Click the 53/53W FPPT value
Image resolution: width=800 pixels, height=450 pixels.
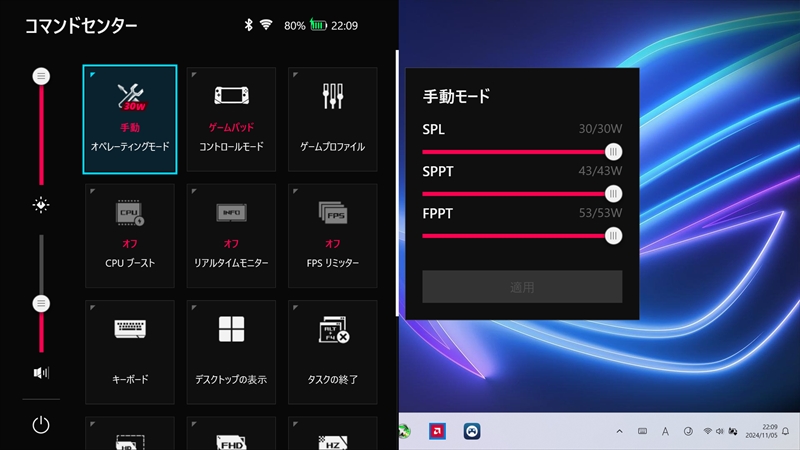click(x=600, y=213)
